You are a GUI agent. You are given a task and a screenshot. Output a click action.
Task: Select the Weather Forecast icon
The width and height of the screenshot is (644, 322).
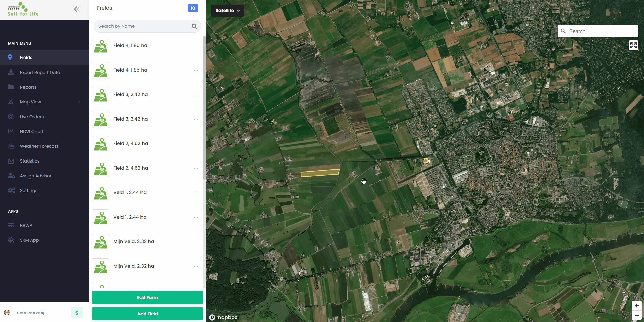11,146
